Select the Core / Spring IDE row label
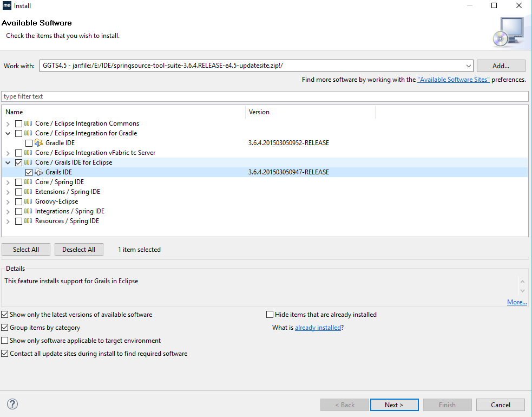The width and height of the screenshot is (532, 417). [60, 182]
